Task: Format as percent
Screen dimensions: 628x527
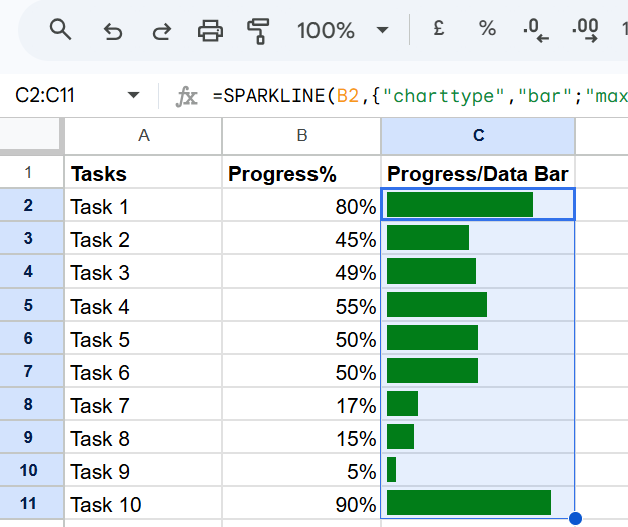Action: click(487, 29)
